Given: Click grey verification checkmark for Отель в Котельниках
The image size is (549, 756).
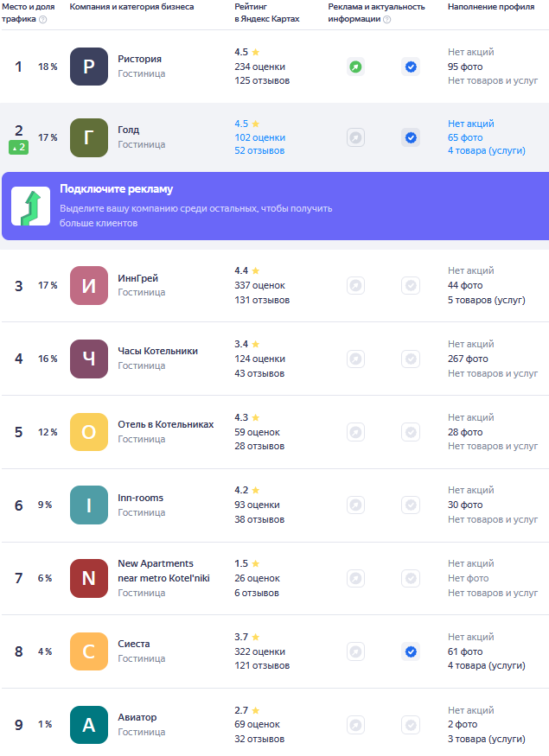Looking at the screenshot, I should [x=411, y=432].
